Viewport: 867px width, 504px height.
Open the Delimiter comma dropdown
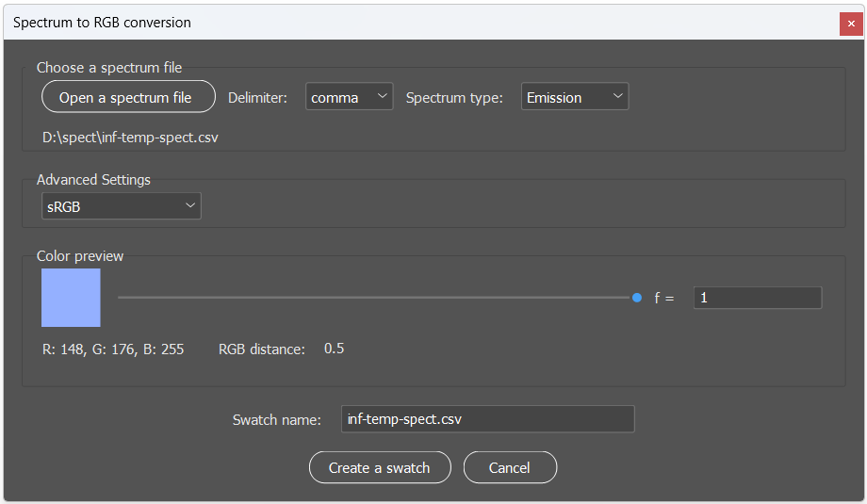pyautogui.click(x=349, y=97)
